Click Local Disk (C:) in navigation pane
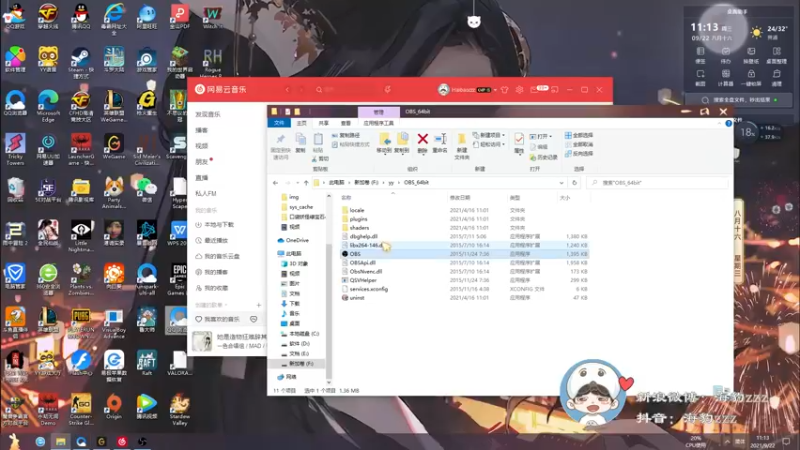This screenshot has height=450, width=800. point(300,334)
